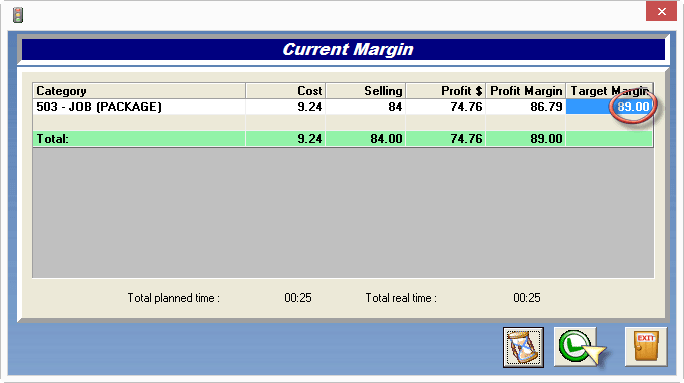Image resolution: width=684 pixels, height=383 pixels.
Task: Click the Target Margin column header
Action: (x=609, y=91)
